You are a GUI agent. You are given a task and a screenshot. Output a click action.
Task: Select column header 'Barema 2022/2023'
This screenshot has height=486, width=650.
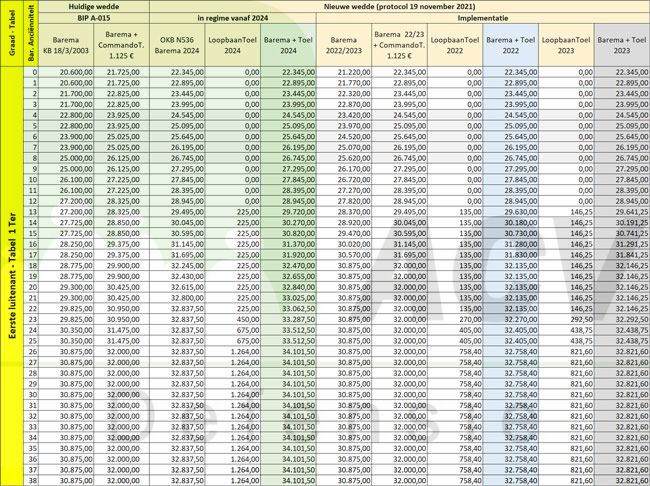[x=344, y=45]
